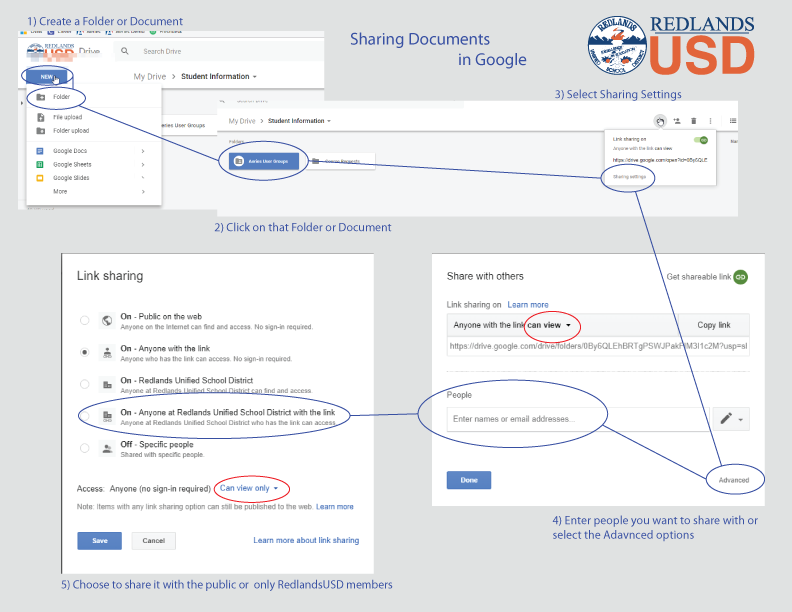The width and height of the screenshot is (792, 612).
Task: Click the Folder upload icon
Action: (41, 131)
